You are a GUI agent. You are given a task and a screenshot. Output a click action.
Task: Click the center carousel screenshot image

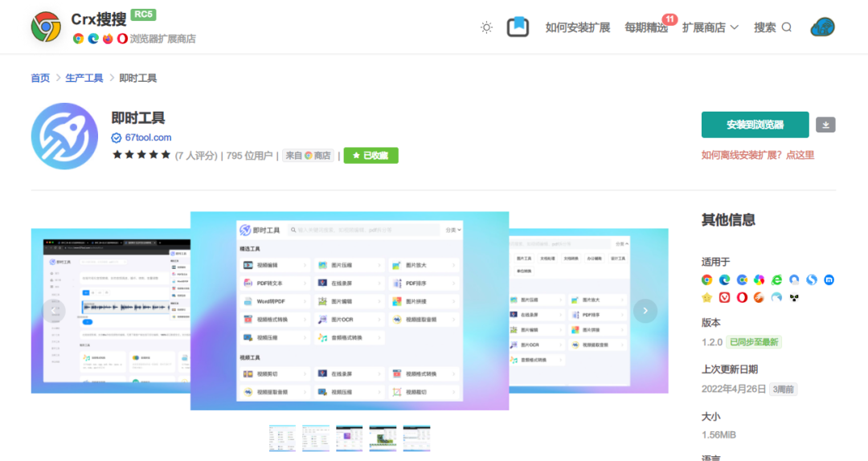click(350, 311)
